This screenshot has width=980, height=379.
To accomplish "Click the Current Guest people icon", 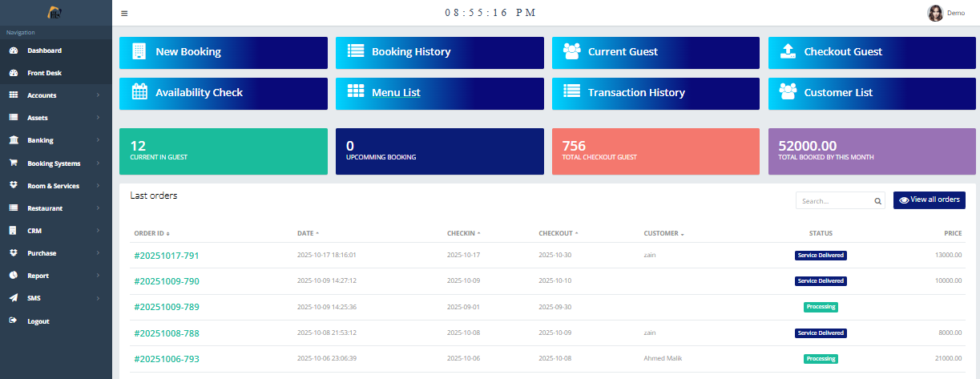I will (x=571, y=51).
